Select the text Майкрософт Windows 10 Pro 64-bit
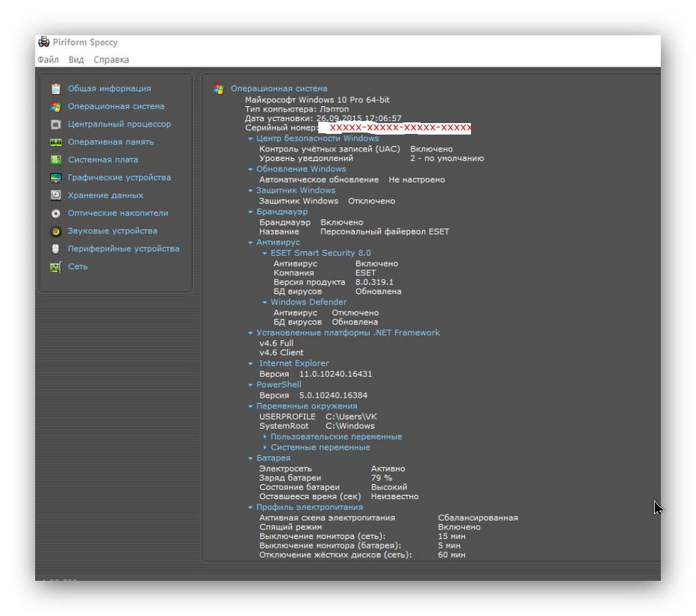 point(317,100)
